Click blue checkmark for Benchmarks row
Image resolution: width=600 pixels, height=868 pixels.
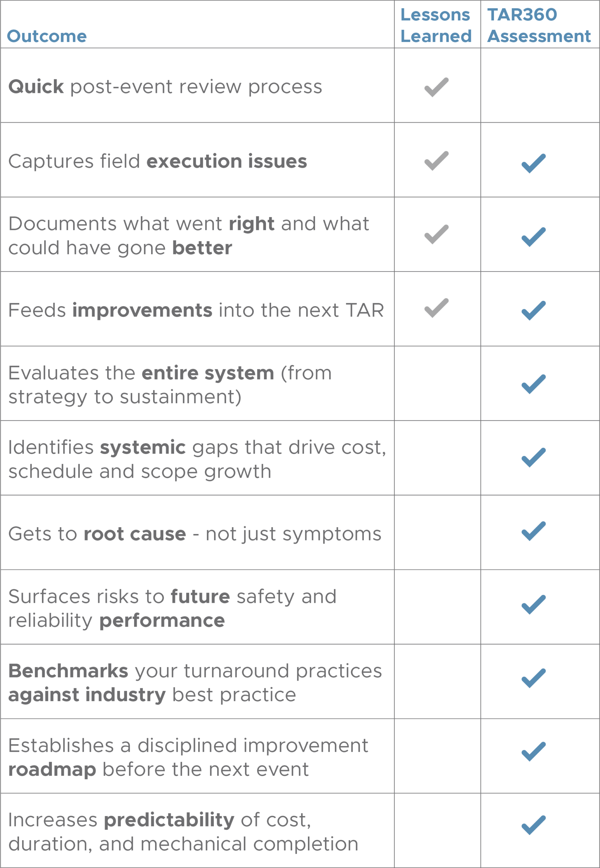click(533, 678)
